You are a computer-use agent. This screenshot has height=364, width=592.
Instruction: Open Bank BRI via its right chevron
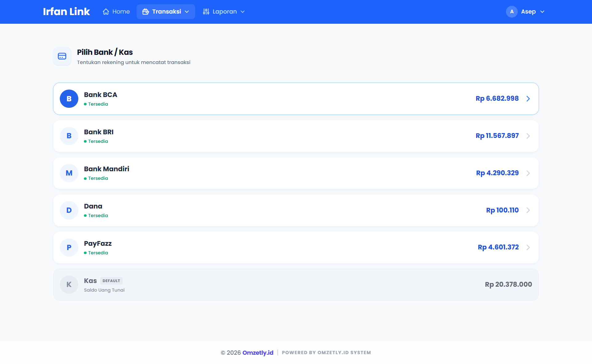pos(528,136)
